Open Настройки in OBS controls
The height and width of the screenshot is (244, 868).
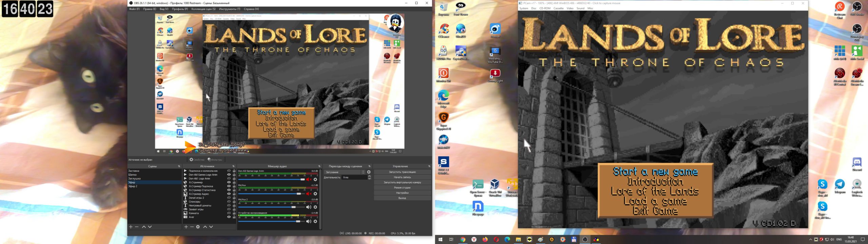[402, 193]
